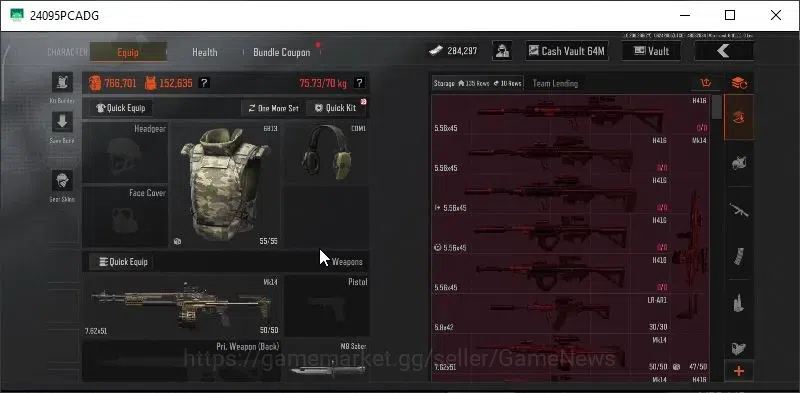Click the armor value 152,635

176,83
